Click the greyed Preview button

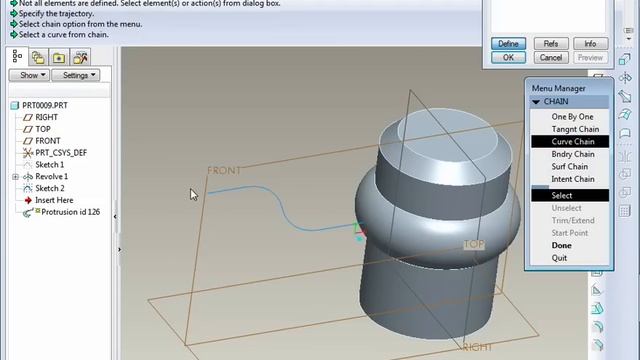click(x=590, y=58)
